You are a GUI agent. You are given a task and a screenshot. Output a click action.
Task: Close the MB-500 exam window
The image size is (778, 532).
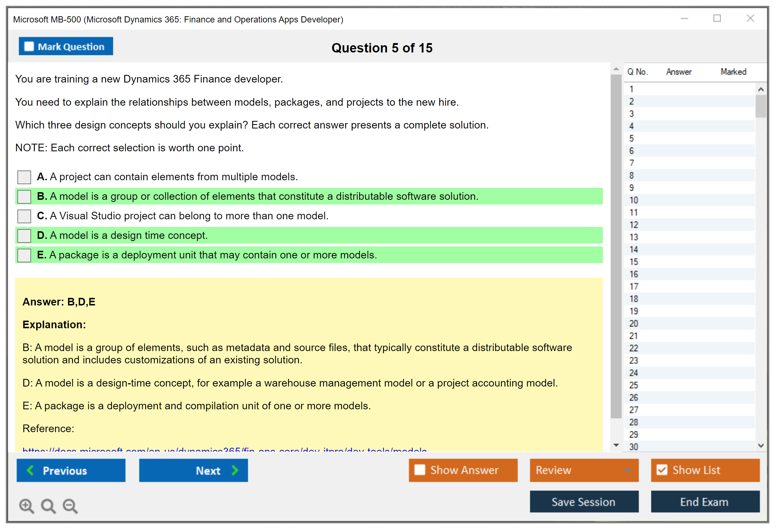point(750,18)
